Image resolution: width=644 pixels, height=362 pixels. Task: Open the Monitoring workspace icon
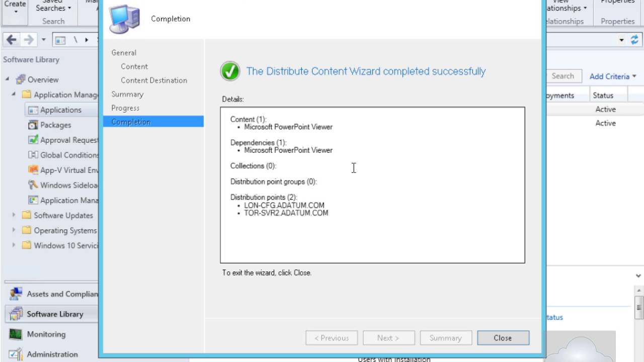coord(16,334)
